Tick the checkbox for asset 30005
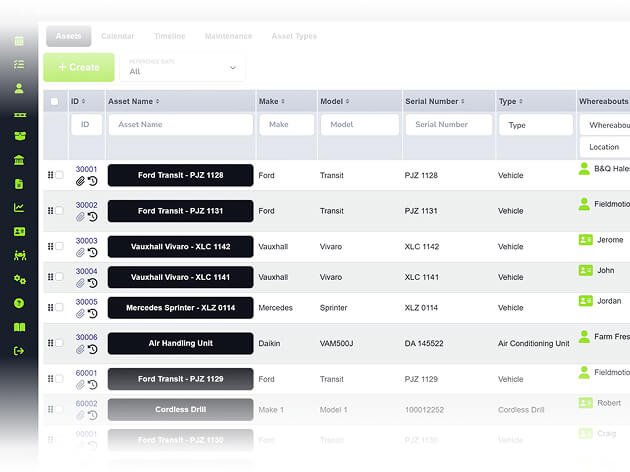 pyautogui.click(x=59, y=307)
